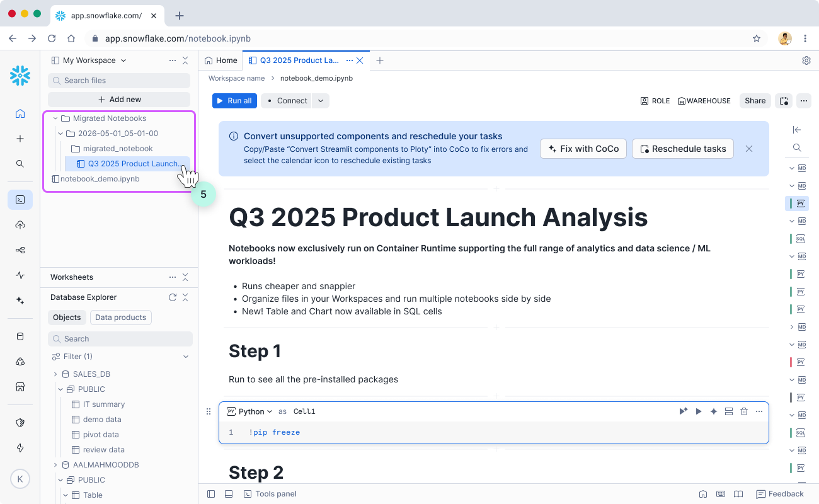Expand the Worksheets panel
This screenshot has height=504, width=819.
[x=185, y=277]
